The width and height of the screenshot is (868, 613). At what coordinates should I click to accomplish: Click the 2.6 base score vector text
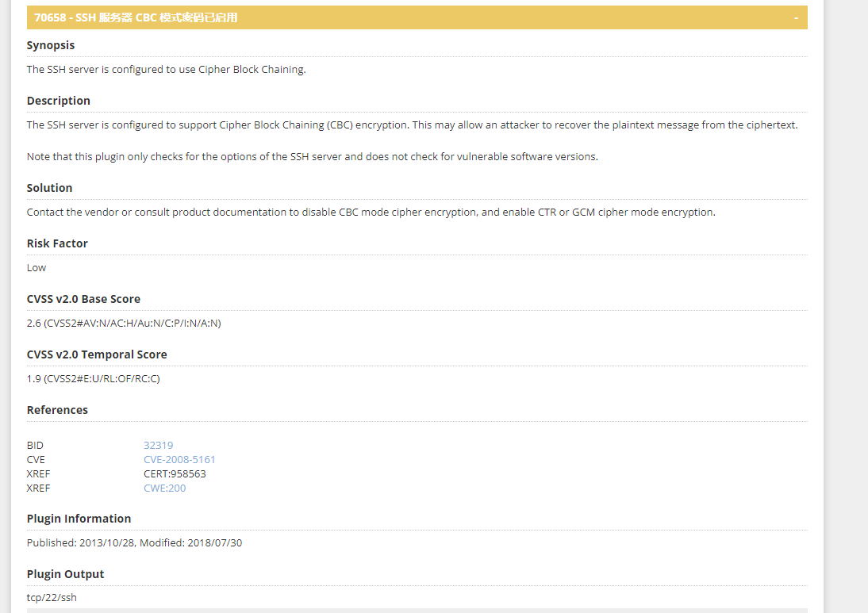click(124, 324)
